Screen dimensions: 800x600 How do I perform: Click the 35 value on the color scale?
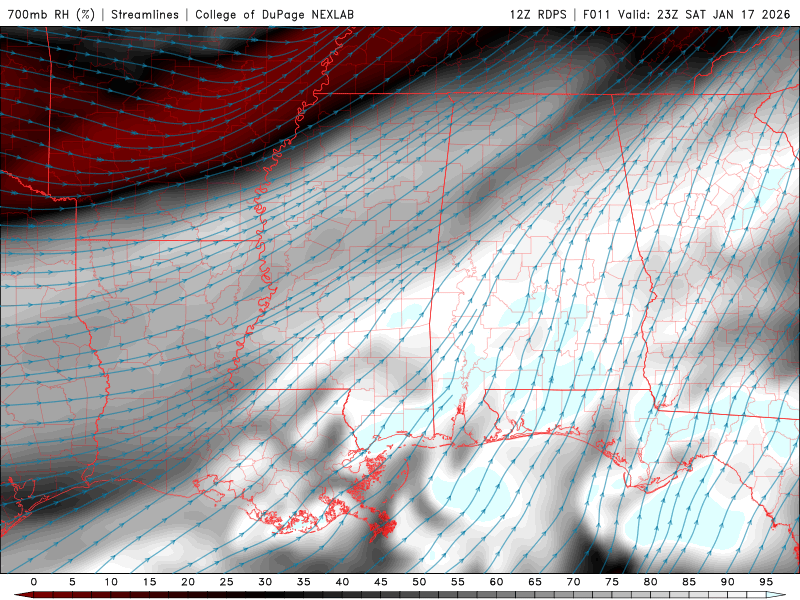coord(304,582)
